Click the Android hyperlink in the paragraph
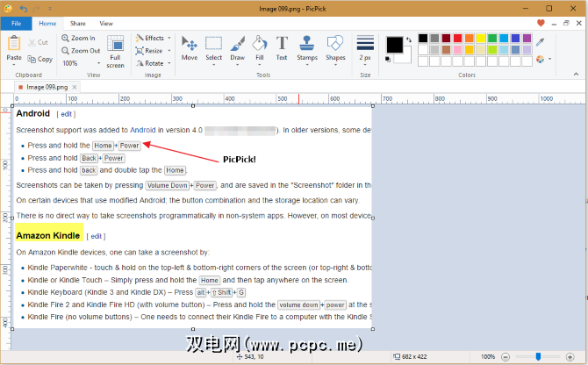This screenshot has width=588, height=365. coord(142,130)
